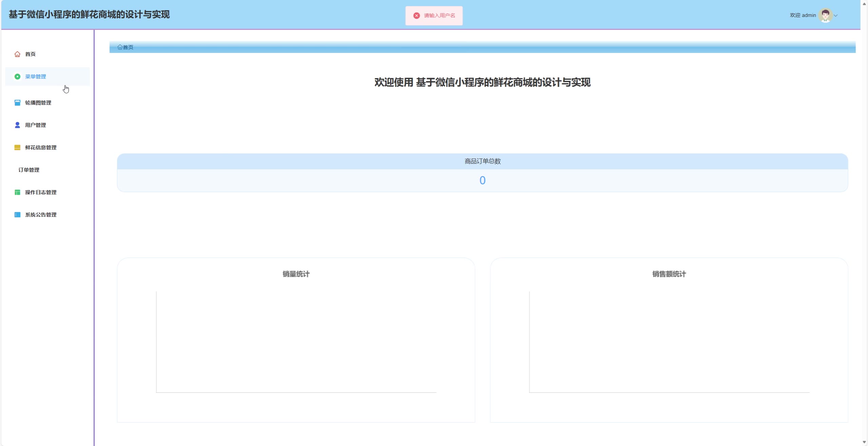Open 鲜花信息管理 from sidebar menu
The width and height of the screenshot is (868, 446).
tap(41, 148)
